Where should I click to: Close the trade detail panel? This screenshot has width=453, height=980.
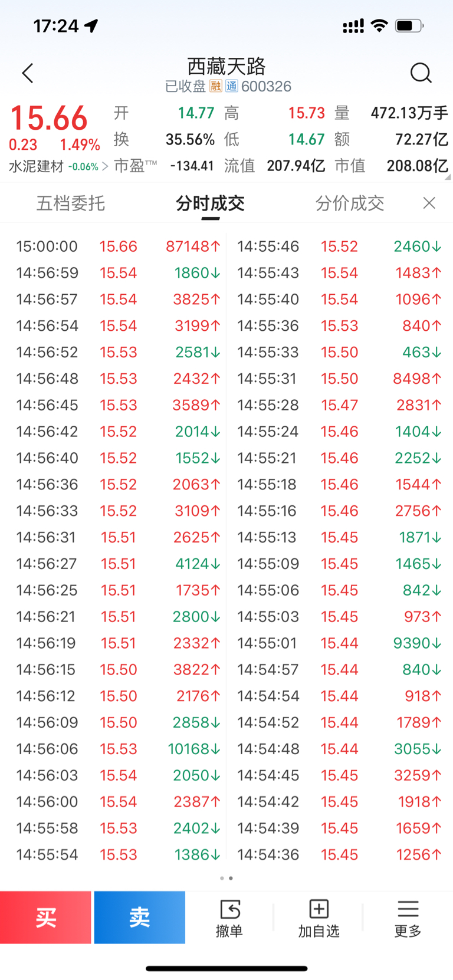429,203
